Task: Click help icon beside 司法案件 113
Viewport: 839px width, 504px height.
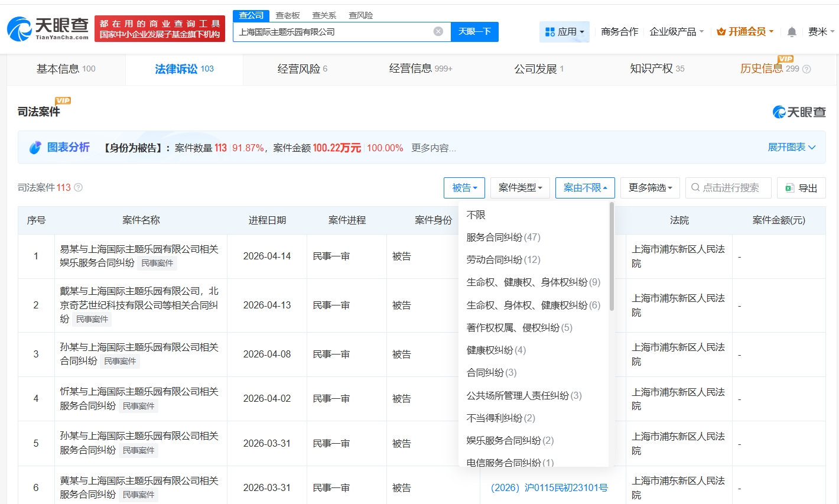Action: (78, 187)
